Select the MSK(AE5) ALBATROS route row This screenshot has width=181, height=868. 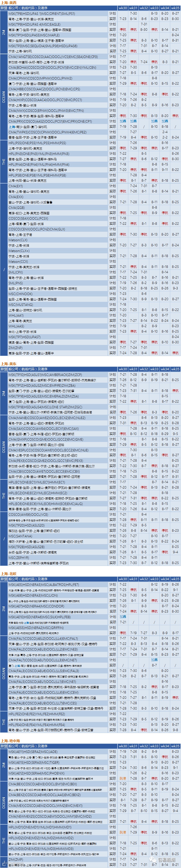44,585
